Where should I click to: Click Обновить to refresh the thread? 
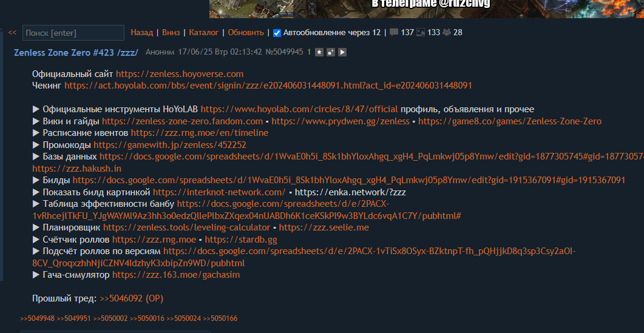(246, 32)
